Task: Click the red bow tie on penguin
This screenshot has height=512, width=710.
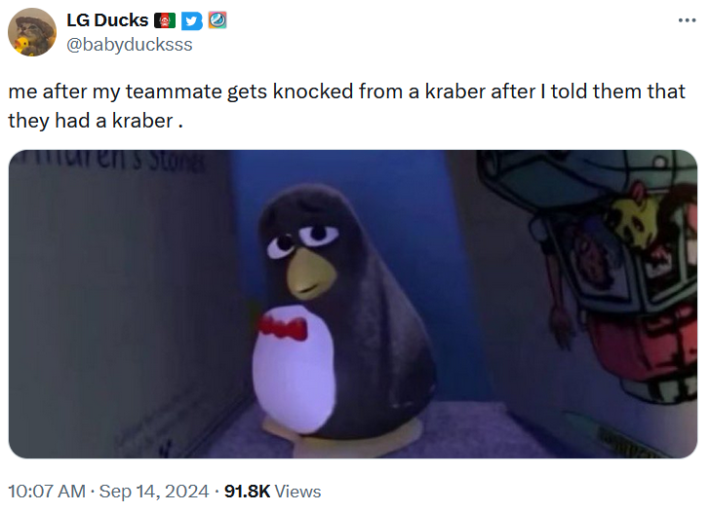Action: 283,328
